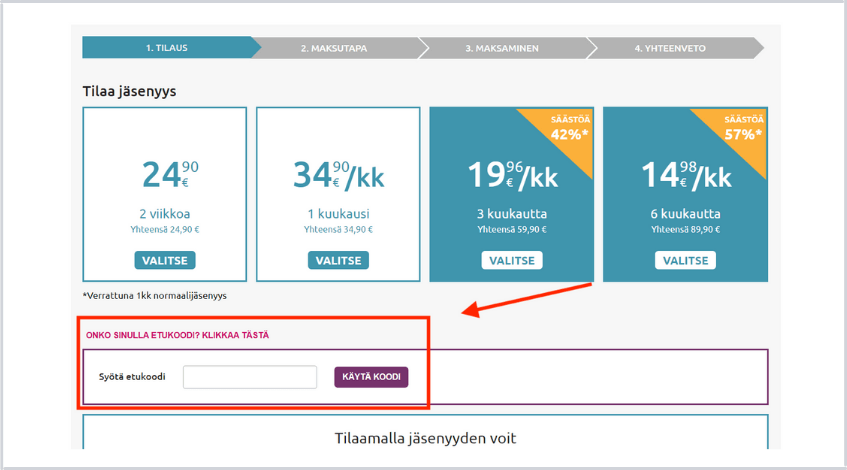Click the 19,96 €/kk price text

(512, 175)
